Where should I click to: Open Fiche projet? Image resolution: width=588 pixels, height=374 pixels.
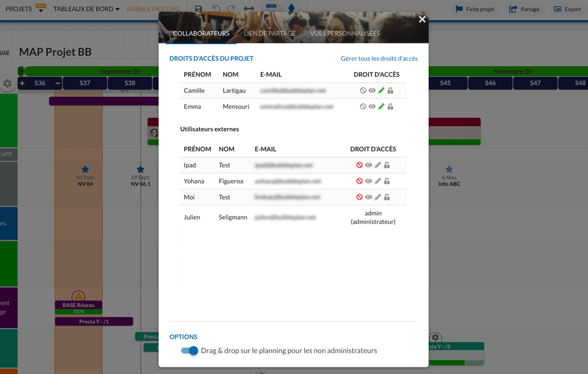coord(475,9)
